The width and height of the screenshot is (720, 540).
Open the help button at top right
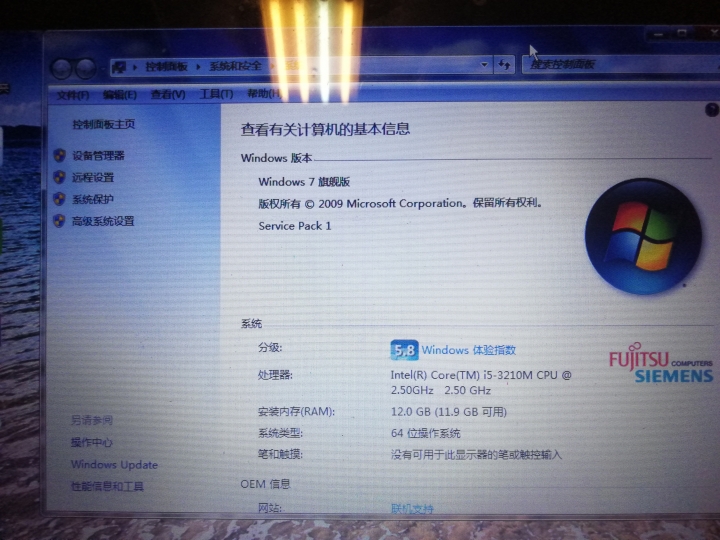tap(711, 110)
